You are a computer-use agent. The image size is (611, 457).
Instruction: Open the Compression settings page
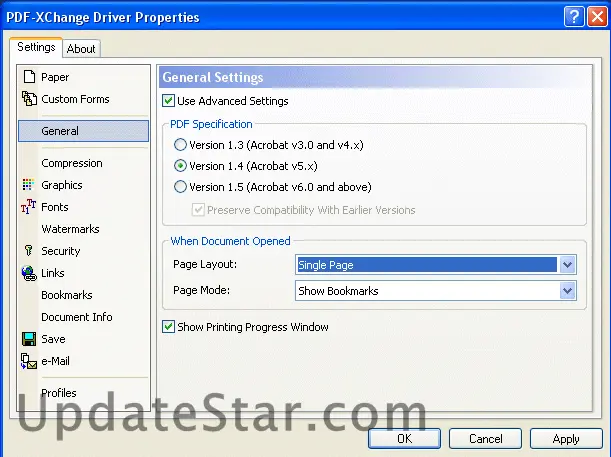(83, 163)
